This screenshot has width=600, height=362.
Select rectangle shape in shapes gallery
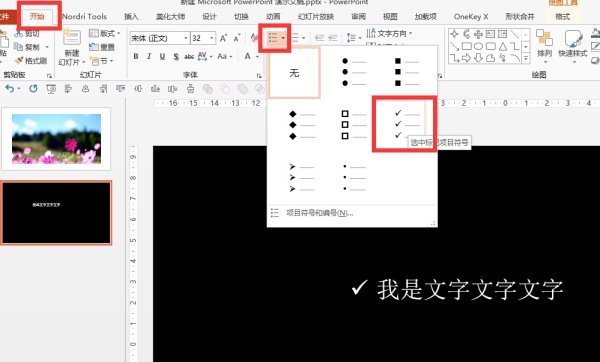point(466,46)
